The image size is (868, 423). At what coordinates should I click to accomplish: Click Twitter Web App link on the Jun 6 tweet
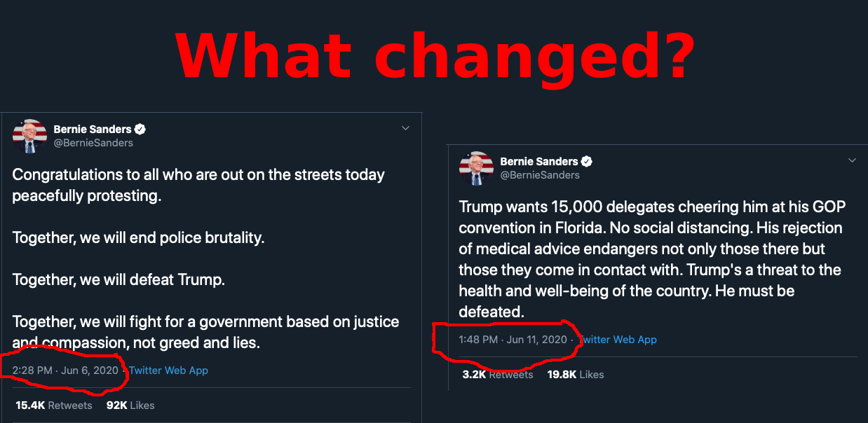click(168, 370)
